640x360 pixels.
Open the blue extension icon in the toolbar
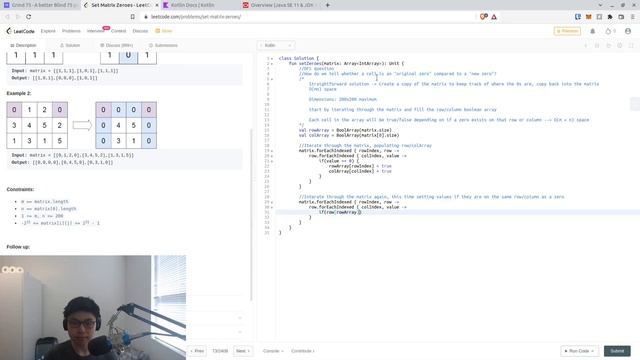pos(578,17)
